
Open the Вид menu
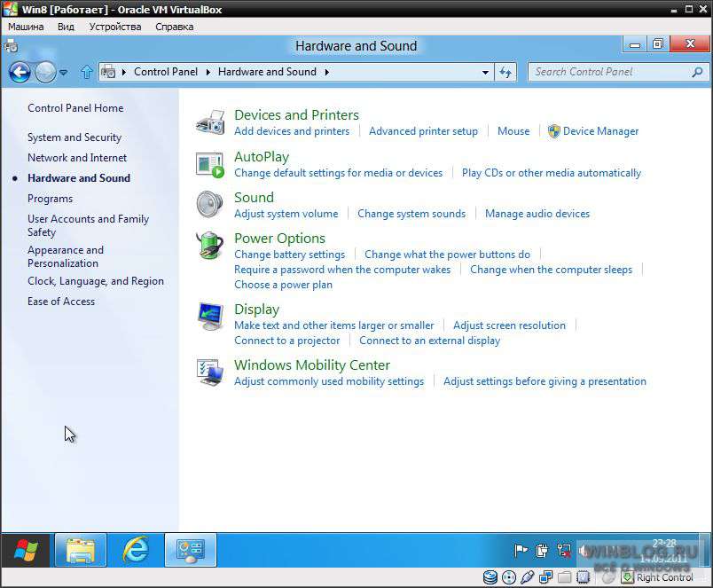pyautogui.click(x=66, y=27)
